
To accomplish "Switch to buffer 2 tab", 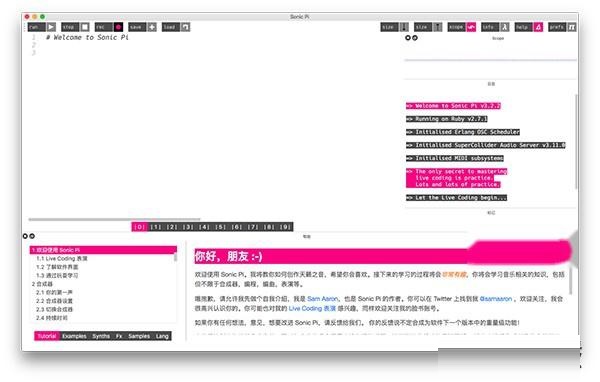I will coord(172,227).
